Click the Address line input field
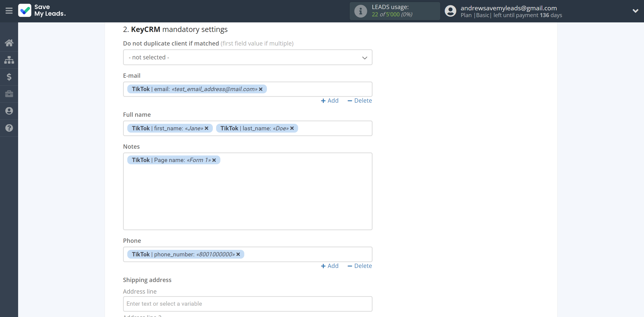Image resolution: width=644 pixels, height=317 pixels. click(x=248, y=304)
